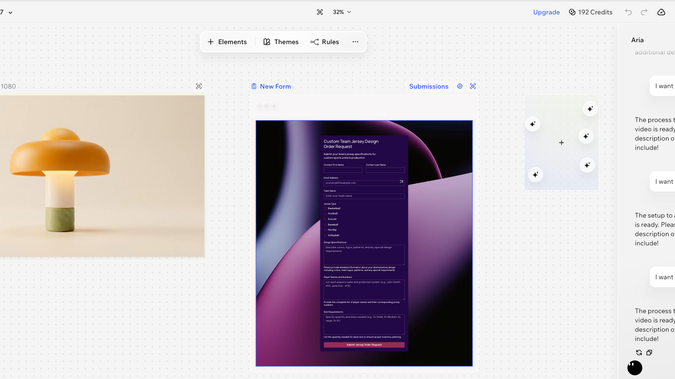
Task: Click the icon inside the email field
Action: click(402, 182)
